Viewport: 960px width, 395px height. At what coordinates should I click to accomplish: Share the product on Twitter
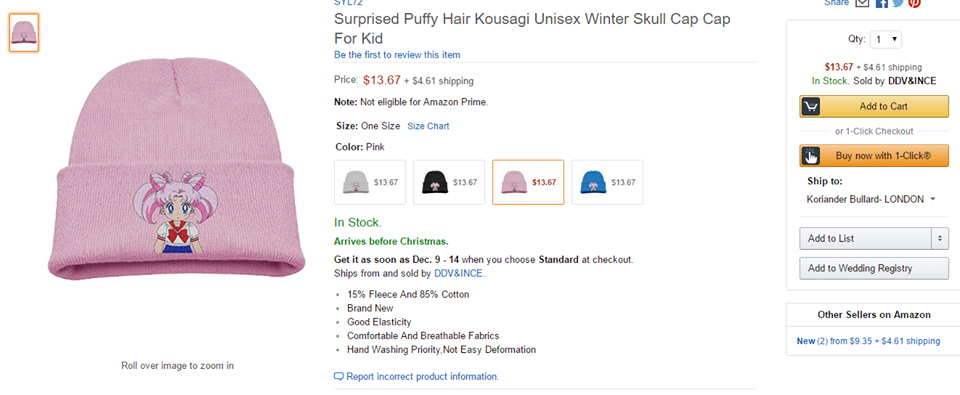898,3
